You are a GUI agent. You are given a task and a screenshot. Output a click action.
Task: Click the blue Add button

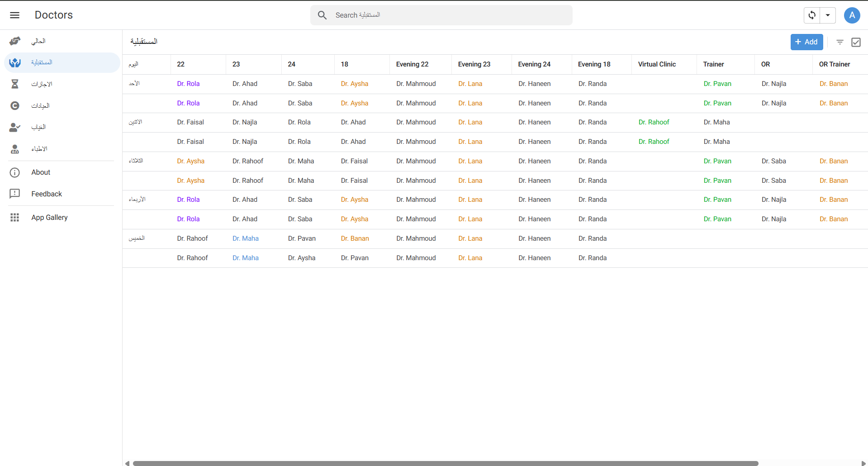[x=806, y=42]
